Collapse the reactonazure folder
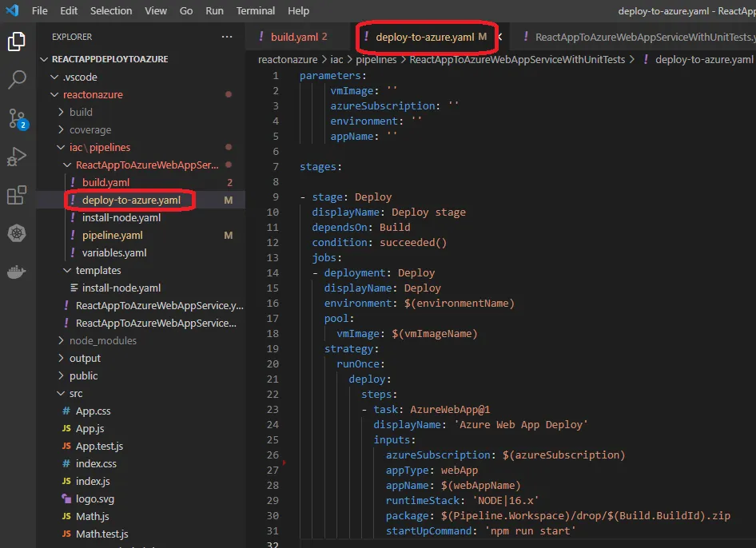756x548 pixels. click(93, 94)
